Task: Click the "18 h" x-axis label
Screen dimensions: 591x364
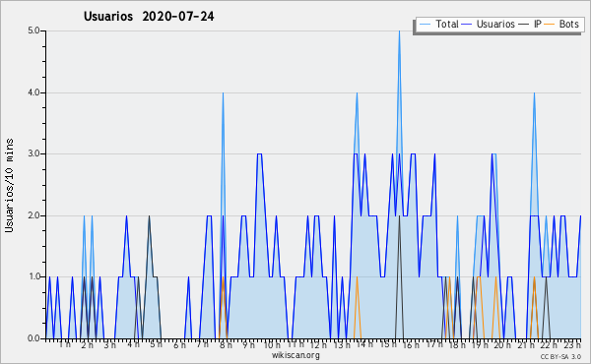Action: [457, 345]
